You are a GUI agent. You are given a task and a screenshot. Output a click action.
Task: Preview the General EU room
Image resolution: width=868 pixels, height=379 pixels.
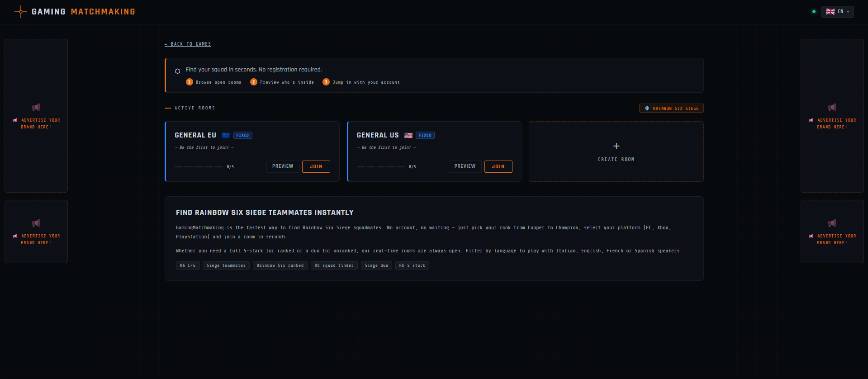tap(283, 166)
